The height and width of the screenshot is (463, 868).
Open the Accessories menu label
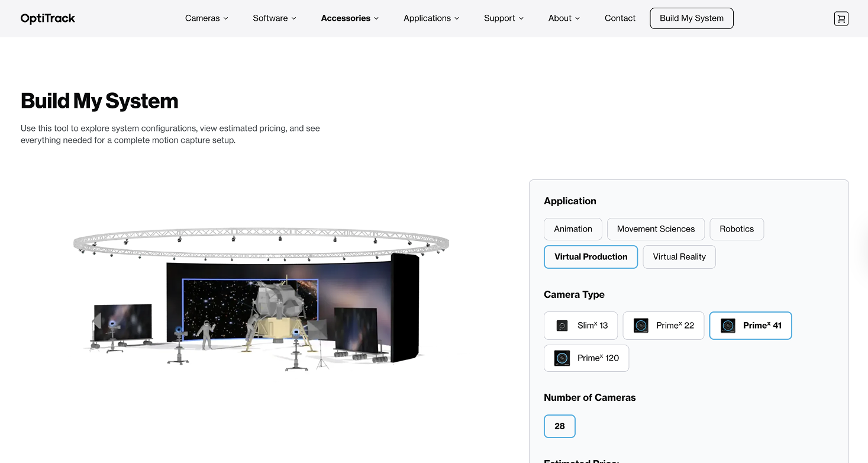pos(346,18)
